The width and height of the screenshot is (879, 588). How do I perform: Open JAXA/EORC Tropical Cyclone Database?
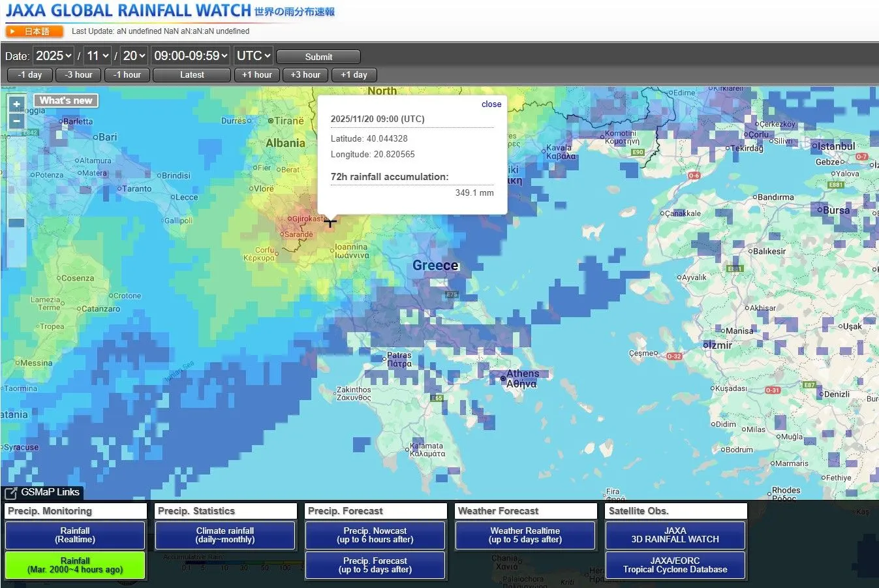click(x=675, y=565)
